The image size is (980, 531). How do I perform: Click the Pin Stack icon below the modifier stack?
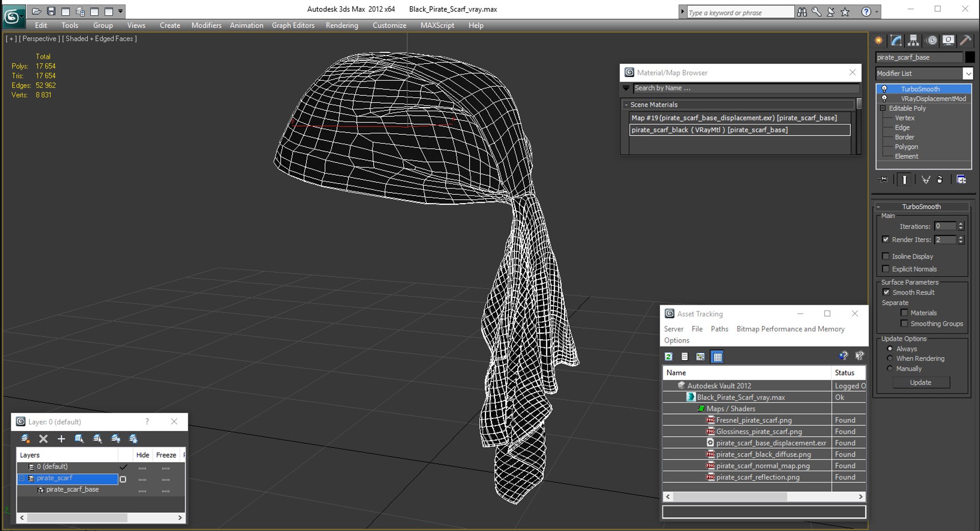click(883, 179)
